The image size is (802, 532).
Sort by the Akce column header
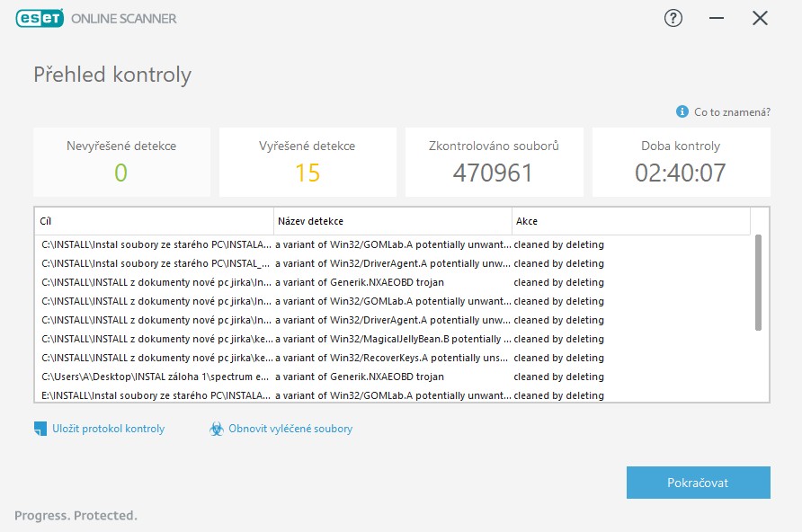point(629,221)
